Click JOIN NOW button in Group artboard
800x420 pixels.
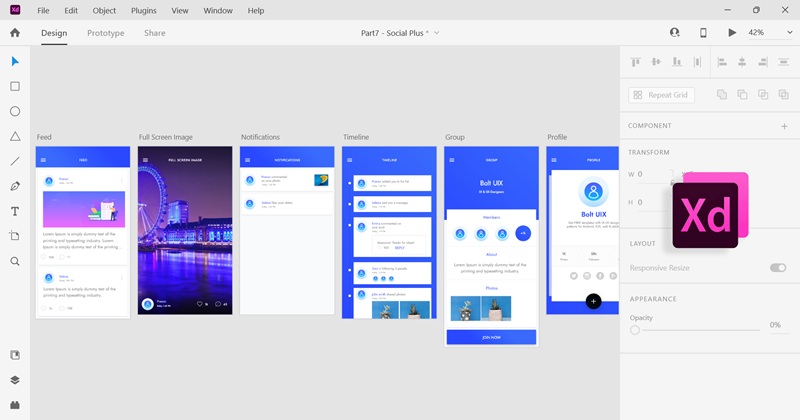tap(491, 337)
